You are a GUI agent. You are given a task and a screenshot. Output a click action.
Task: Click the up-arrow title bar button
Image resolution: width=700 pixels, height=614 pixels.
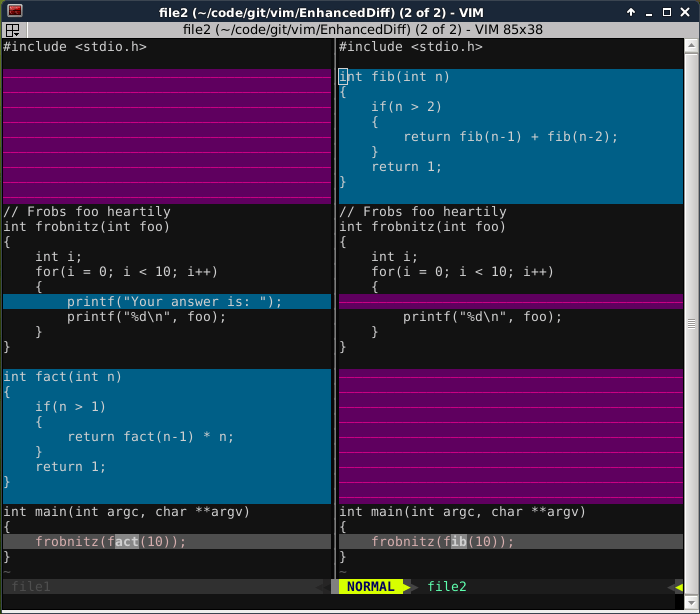coord(631,12)
